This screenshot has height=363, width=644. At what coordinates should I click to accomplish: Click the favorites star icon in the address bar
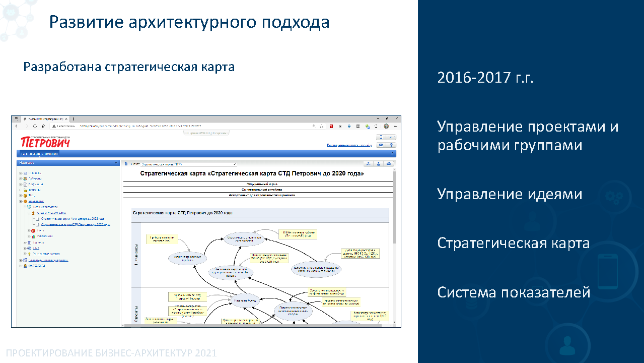click(322, 126)
